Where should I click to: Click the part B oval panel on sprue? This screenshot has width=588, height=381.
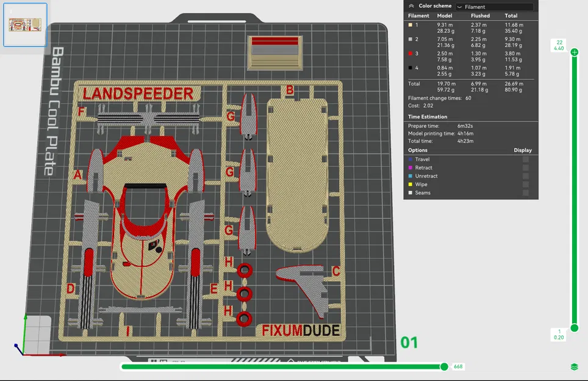pyautogui.click(x=297, y=174)
